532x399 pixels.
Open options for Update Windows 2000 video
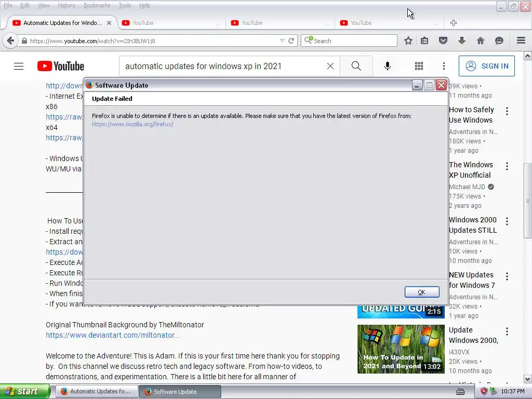tap(507, 331)
